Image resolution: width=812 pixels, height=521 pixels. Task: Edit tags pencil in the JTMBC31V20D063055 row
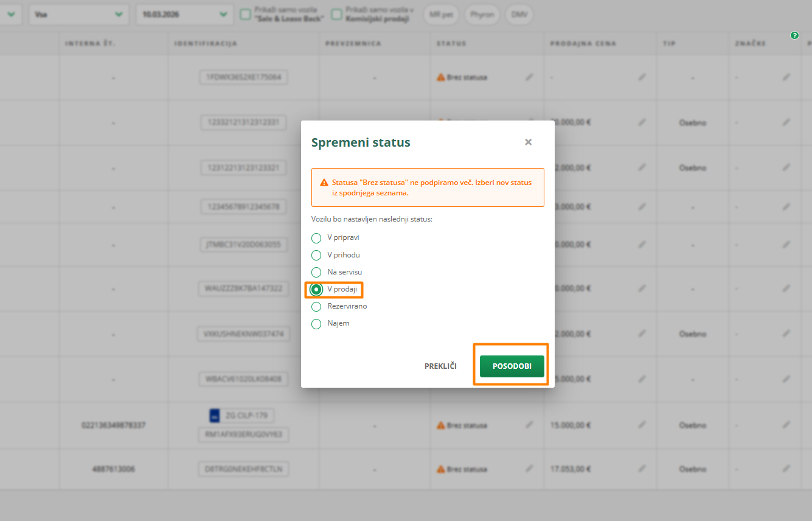coord(786,245)
